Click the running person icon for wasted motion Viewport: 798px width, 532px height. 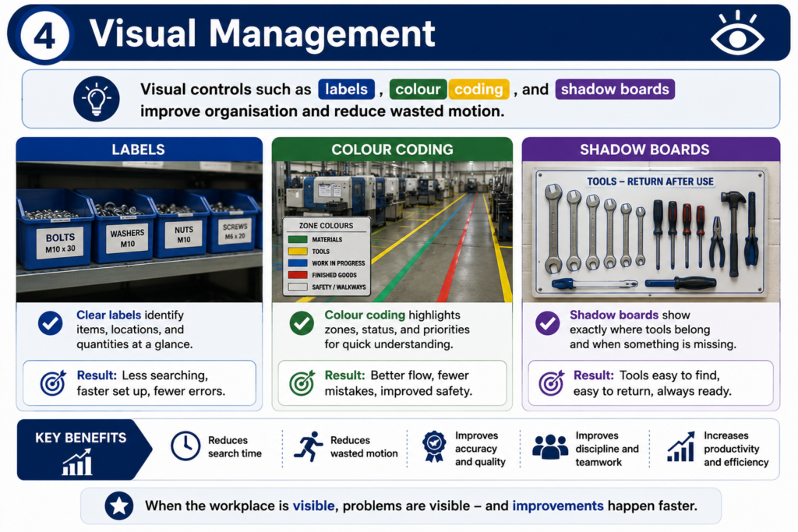(309, 446)
